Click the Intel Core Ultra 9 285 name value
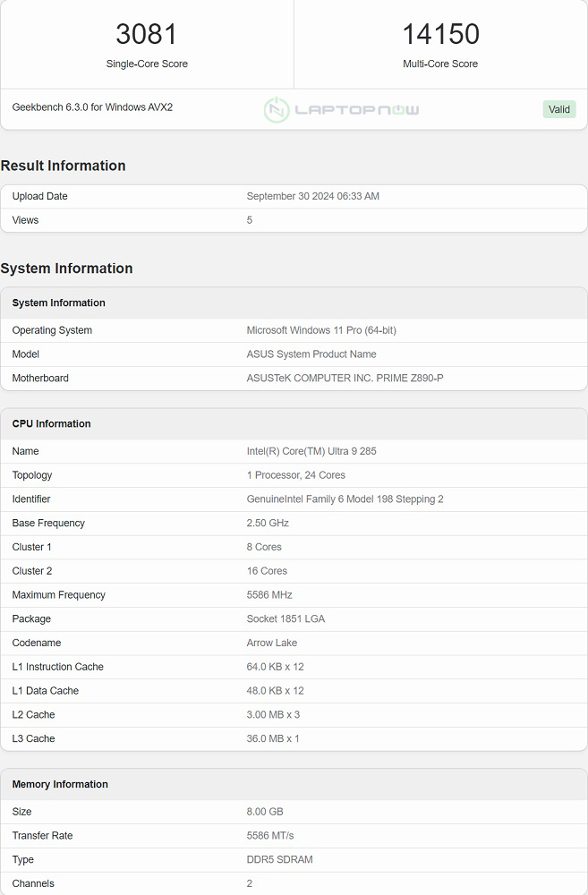Screen dimensions: 588x895 click(x=311, y=451)
